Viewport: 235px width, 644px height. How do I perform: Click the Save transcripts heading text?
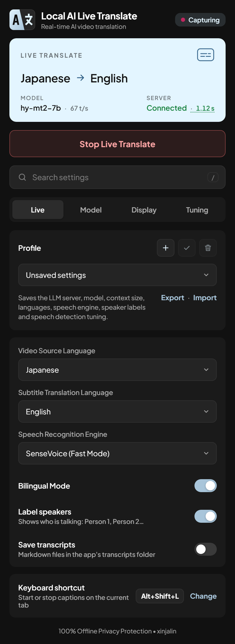tap(47, 545)
